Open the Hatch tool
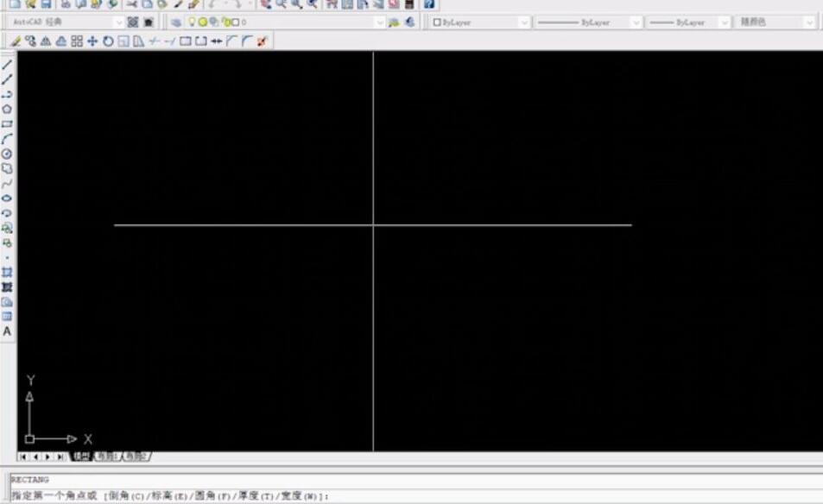Image resolution: width=823 pixels, height=504 pixels. point(7,272)
